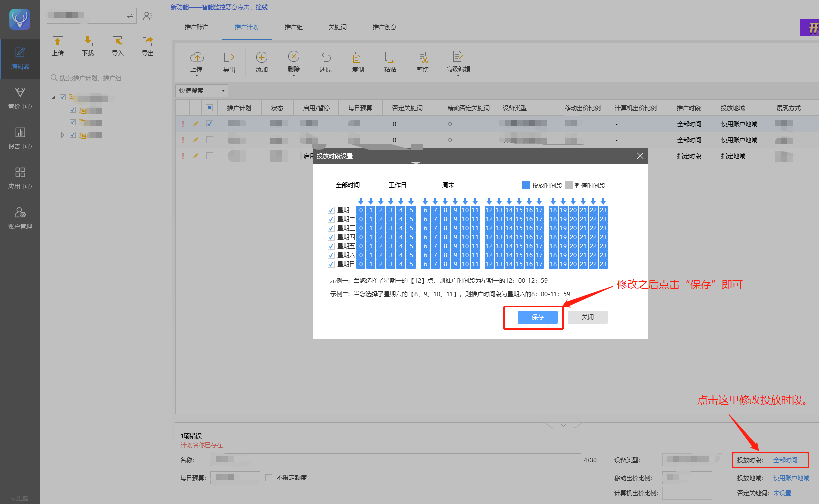Click the 上传 cloud toolbar icon
Viewport: 819px width, 504px height.
[x=197, y=57]
